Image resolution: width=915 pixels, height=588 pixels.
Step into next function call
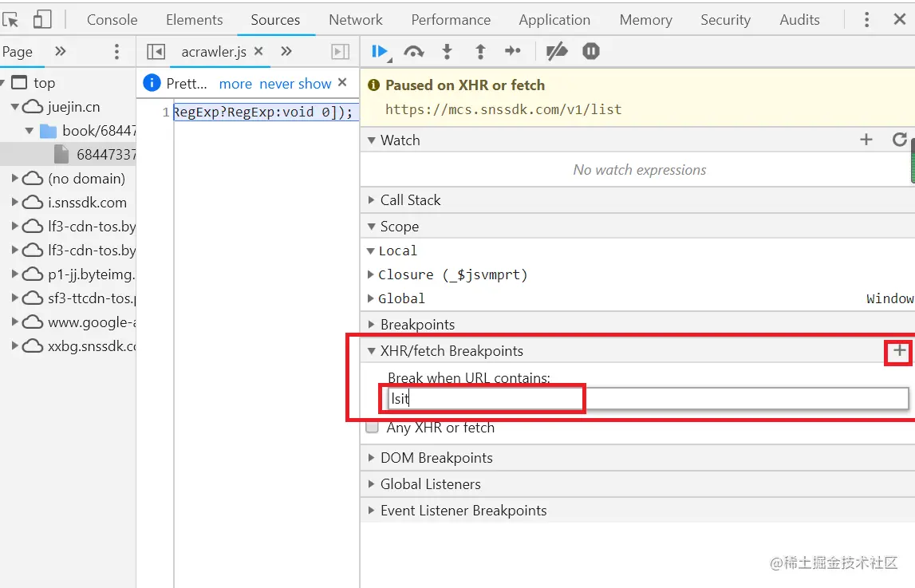point(447,51)
